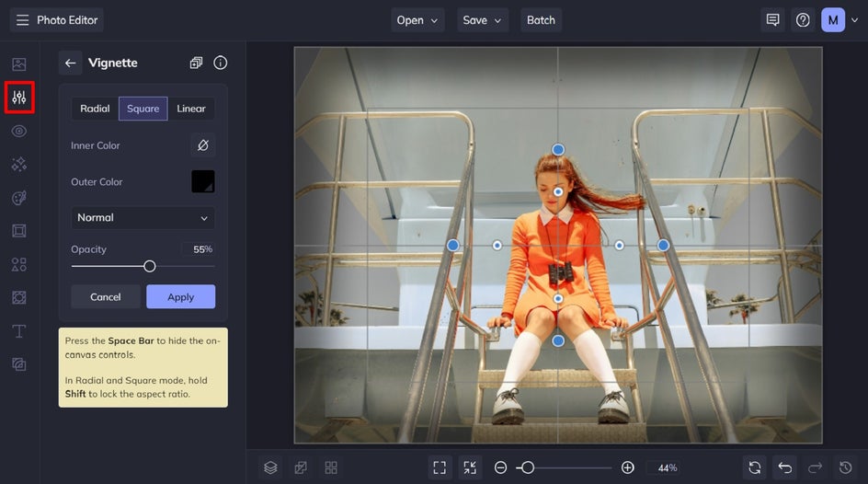Viewport: 868px width, 484px height.
Task: Click the fit to screen icon
Action: 440,467
